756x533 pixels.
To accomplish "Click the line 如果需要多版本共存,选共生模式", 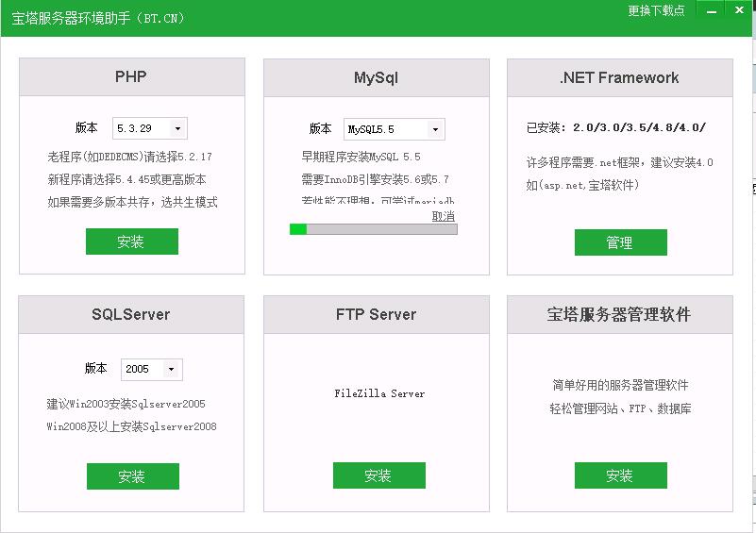I will tap(132, 202).
